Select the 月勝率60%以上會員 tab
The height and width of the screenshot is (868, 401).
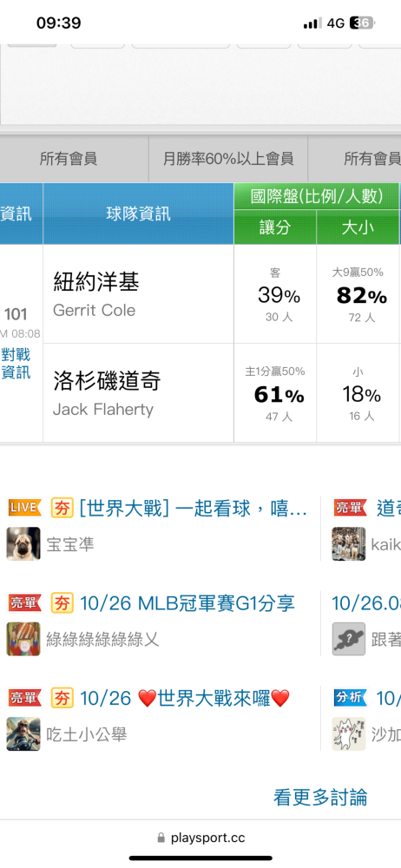(228, 160)
